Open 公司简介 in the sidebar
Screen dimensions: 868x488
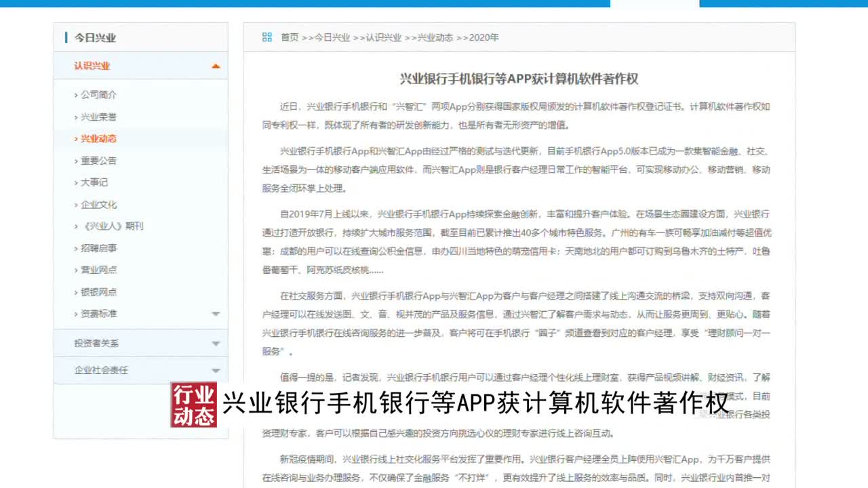[98, 95]
